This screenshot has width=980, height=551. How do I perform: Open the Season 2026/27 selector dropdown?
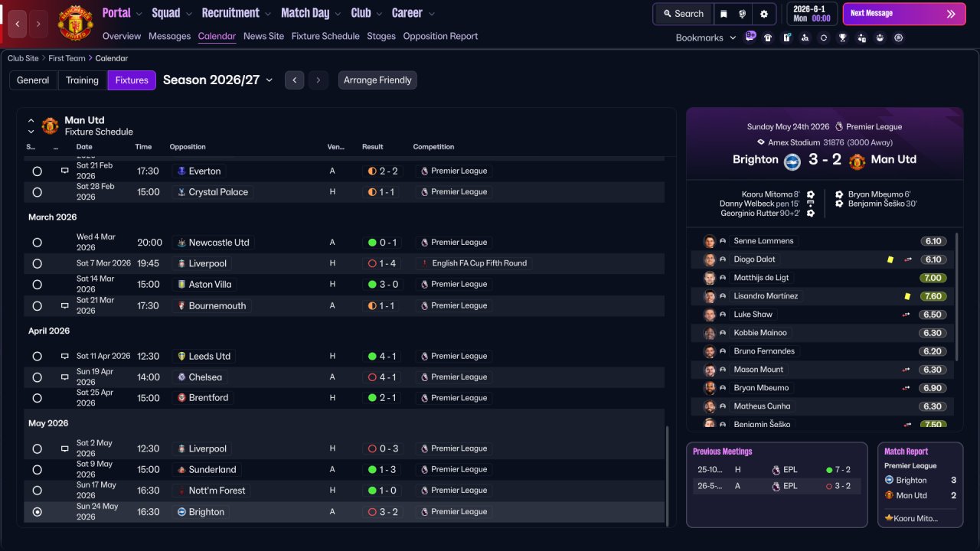218,80
